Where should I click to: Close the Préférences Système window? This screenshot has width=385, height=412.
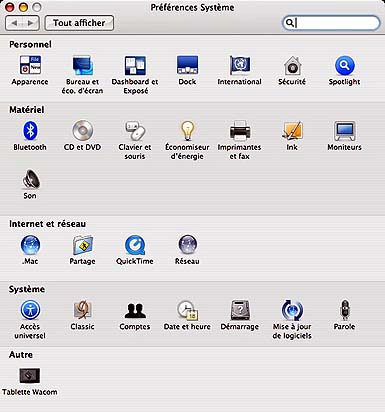(x=10, y=7)
